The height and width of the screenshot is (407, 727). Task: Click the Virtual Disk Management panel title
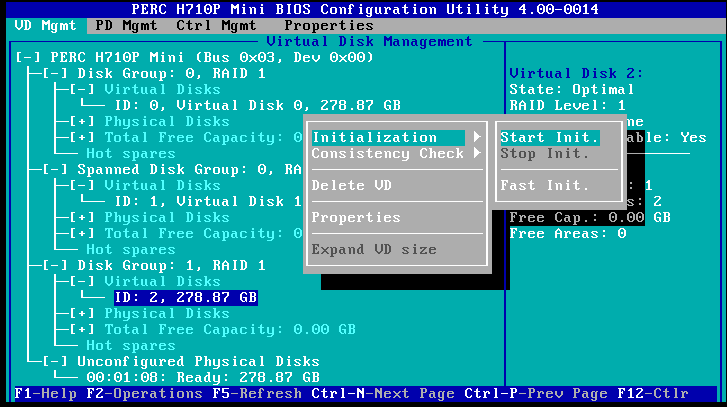click(369, 42)
